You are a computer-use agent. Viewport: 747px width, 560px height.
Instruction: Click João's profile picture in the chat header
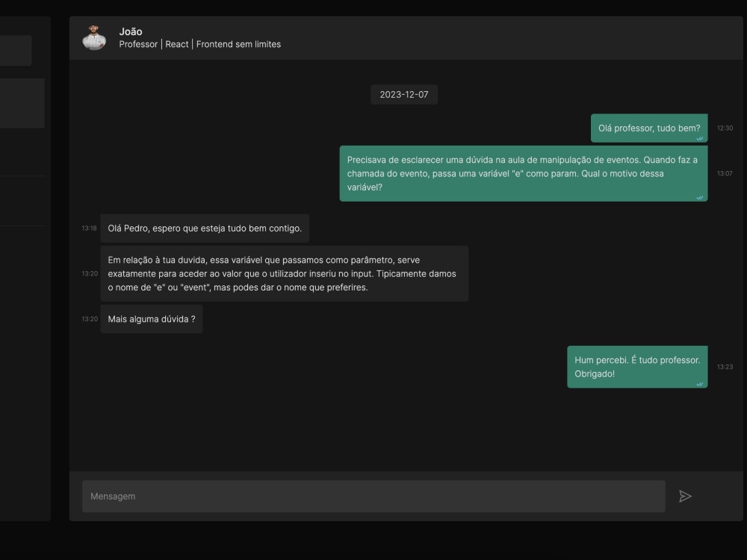pyautogui.click(x=93, y=37)
